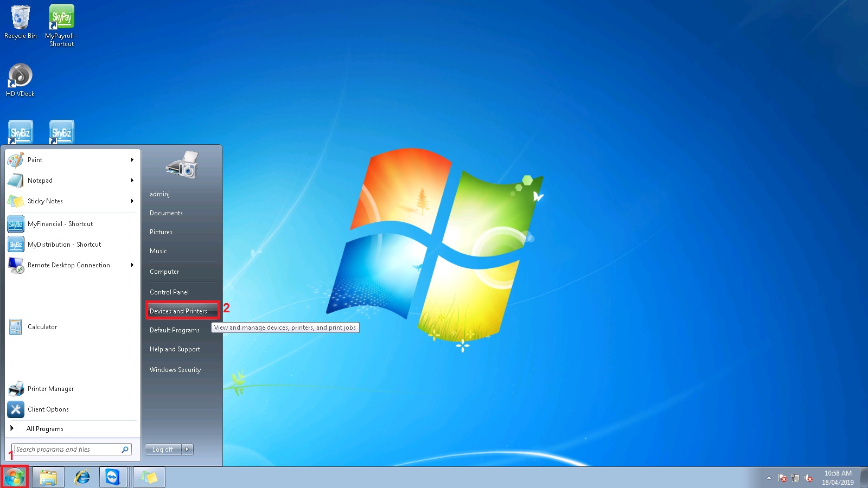Click the Search programs and files box
Viewport: 868px width, 488px height.
click(x=68, y=450)
